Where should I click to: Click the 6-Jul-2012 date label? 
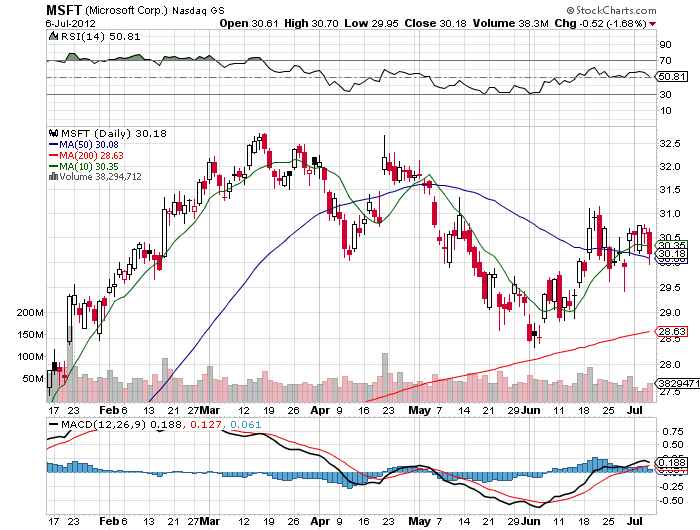click(71, 23)
